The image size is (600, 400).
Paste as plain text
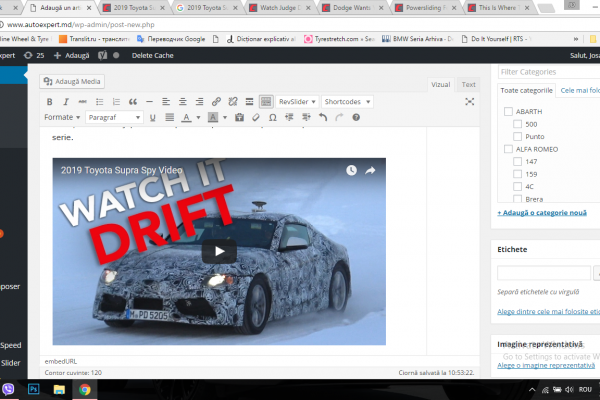coord(240,118)
